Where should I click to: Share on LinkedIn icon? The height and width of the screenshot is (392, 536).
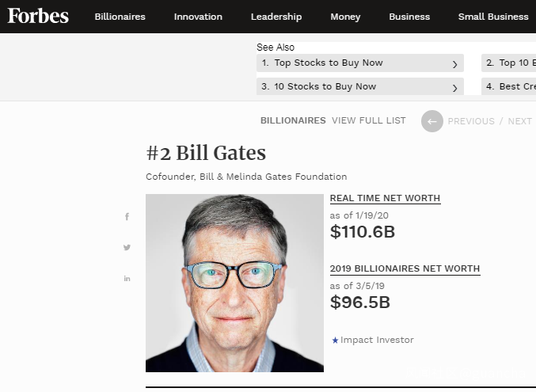127,279
